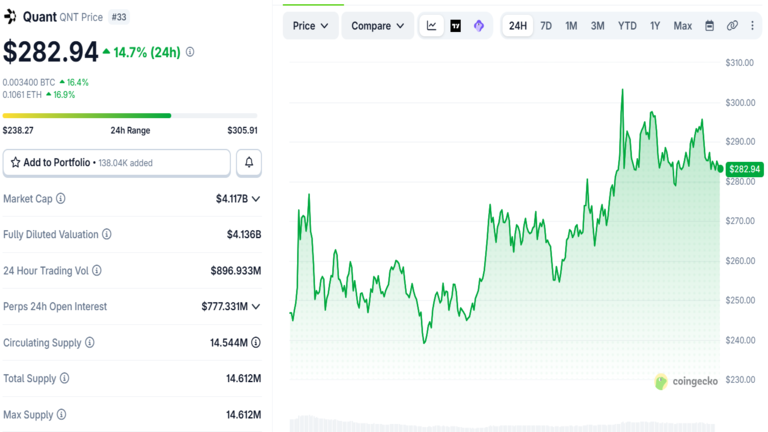
Task: Click the volume bars below chart
Action: click(x=503, y=424)
